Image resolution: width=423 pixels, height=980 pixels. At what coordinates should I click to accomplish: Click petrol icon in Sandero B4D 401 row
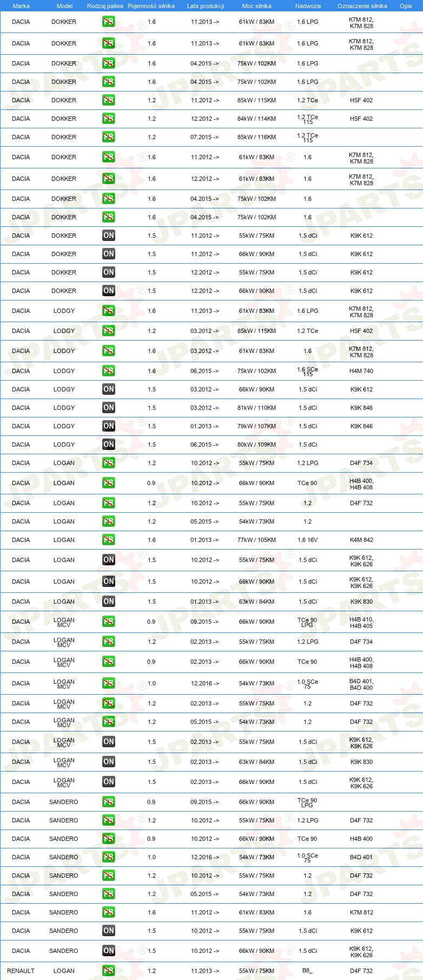pos(109,857)
